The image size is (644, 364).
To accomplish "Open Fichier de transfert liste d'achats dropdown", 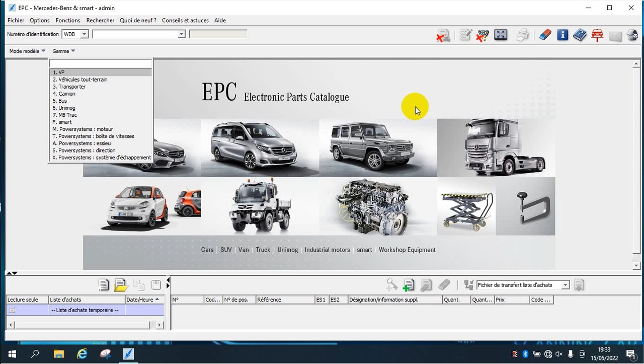I will 565,285.
